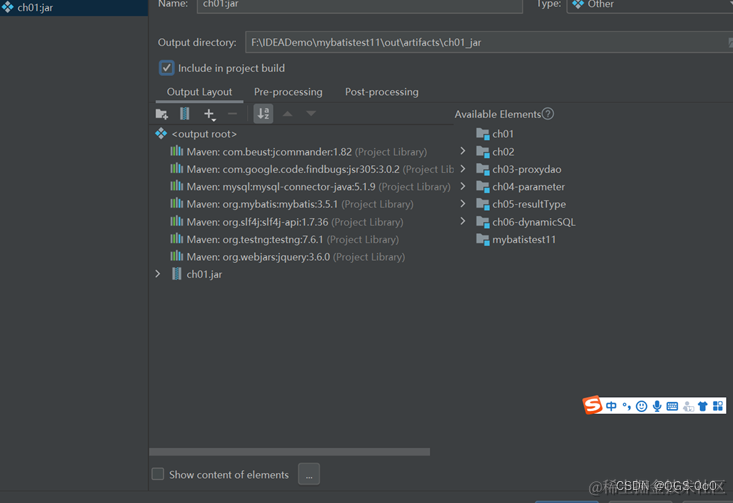Open Sogou emoji smiley icon
The image size is (733, 503).
641,406
